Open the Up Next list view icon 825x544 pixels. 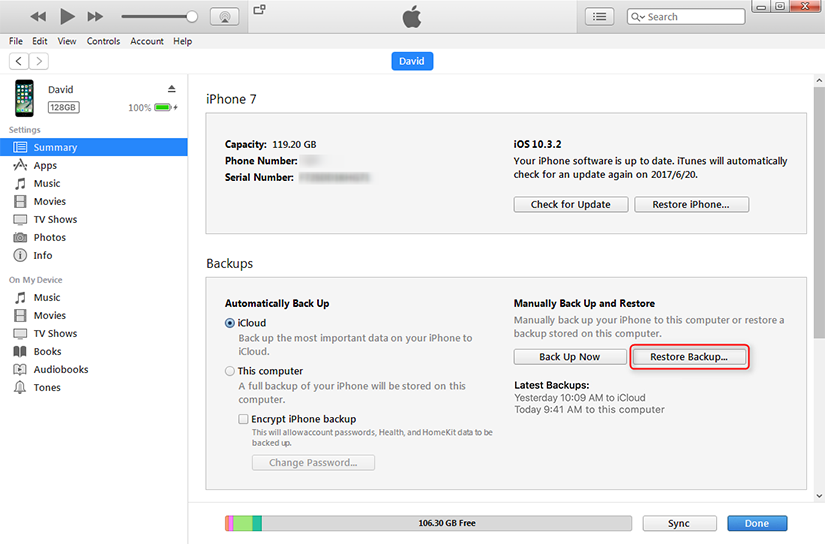tap(599, 17)
